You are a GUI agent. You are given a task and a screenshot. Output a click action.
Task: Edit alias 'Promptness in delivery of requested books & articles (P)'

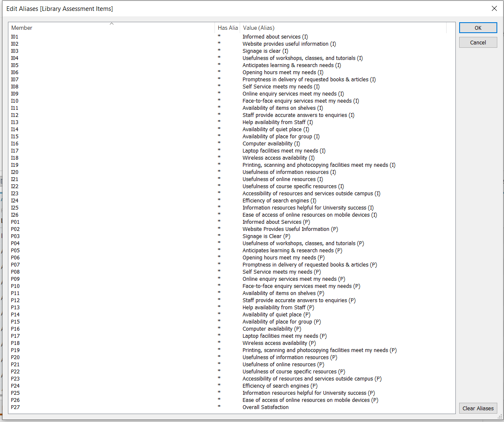[310, 265]
